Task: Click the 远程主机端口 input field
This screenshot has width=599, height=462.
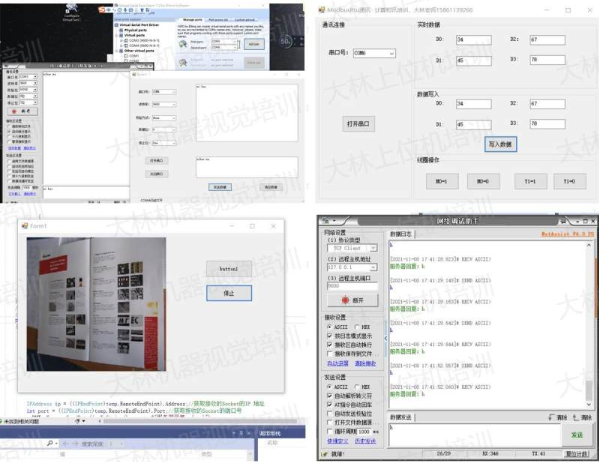Action: pyautogui.click(x=353, y=286)
